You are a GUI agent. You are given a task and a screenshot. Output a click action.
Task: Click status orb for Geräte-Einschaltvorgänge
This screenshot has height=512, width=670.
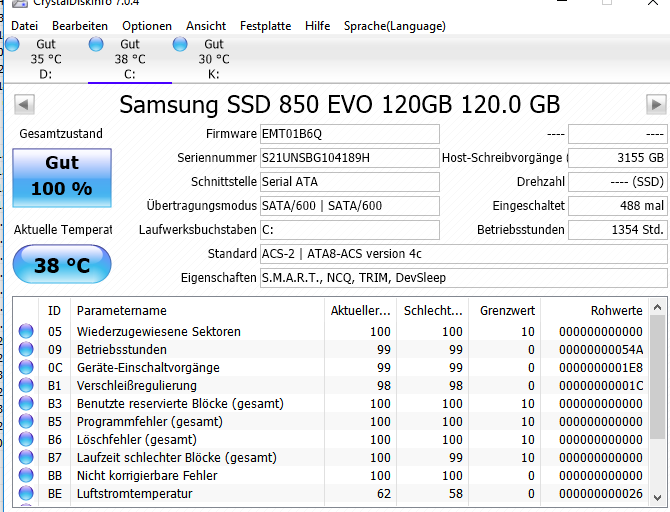[x=26, y=367]
